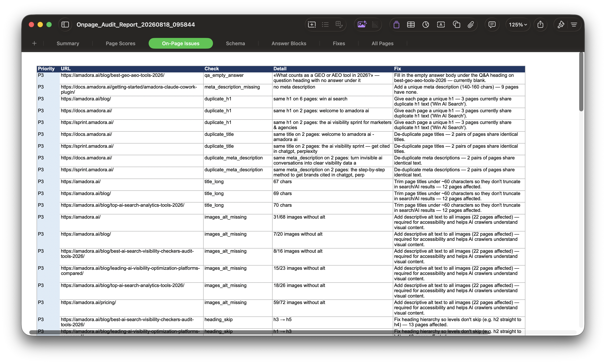The width and height of the screenshot is (606, 364).
Task: Insert a shape from the toolbar
Action: tap(456, 25)
